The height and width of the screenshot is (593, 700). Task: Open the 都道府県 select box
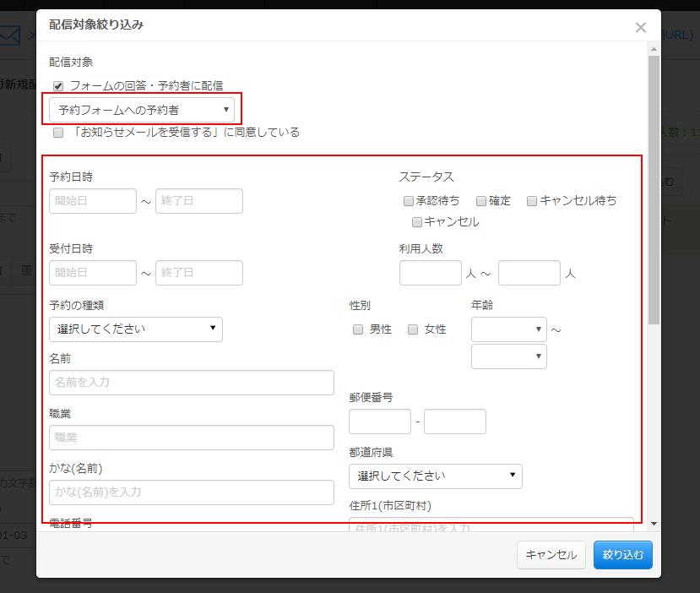click(x=435, y=476)
